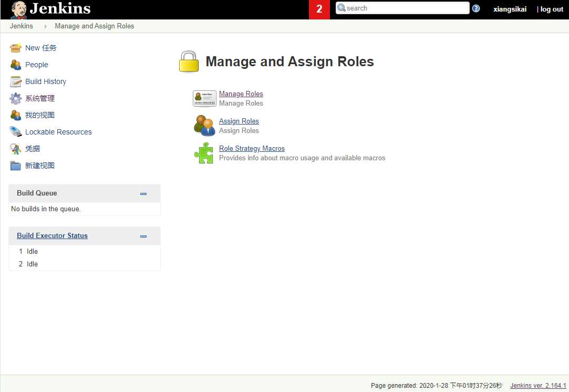This screenshot has width=569, height=392.
Task: Expand the breadcrumb arrow after Jenkins
Action: [45, 26]
